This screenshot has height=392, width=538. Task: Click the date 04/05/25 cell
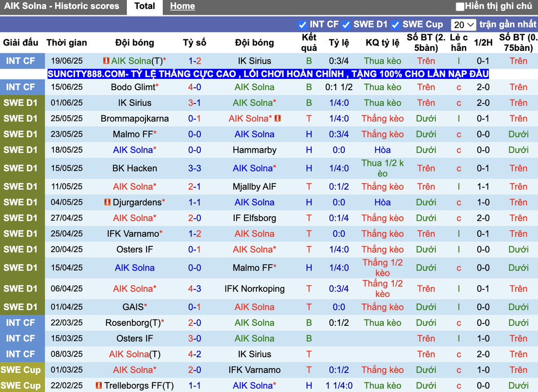pos(67,202)
